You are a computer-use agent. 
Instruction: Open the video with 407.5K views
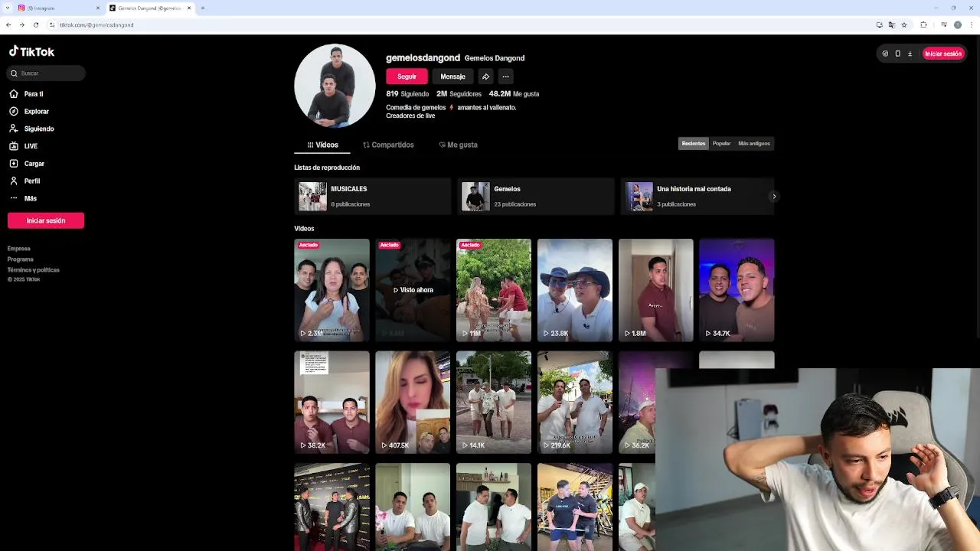tap(413, 403)
